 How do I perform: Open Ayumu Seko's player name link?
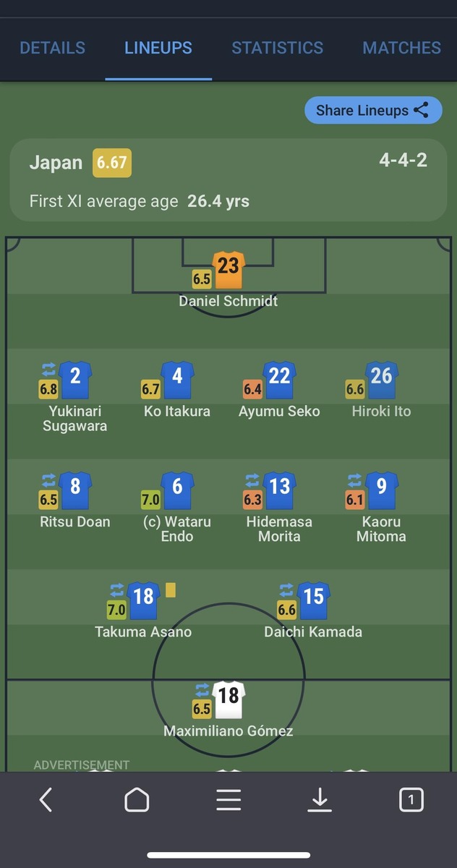(279, 411)
